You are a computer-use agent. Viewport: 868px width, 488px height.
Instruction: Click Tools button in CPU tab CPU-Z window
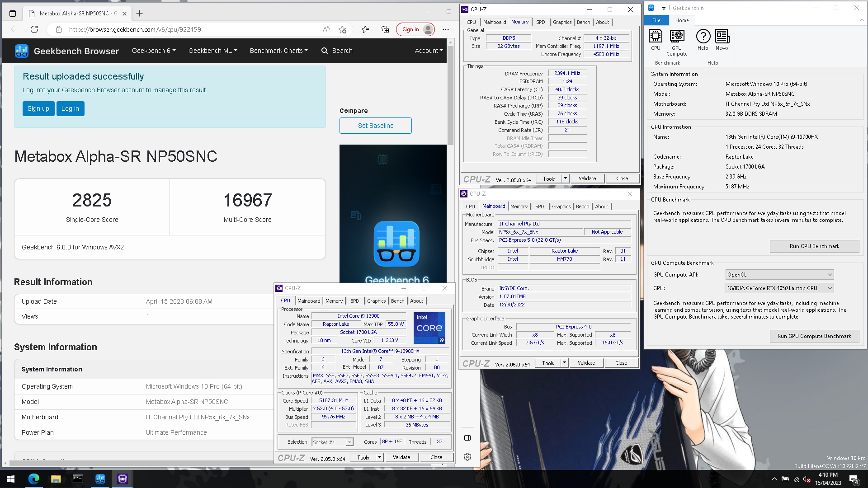tap(363, 457)
